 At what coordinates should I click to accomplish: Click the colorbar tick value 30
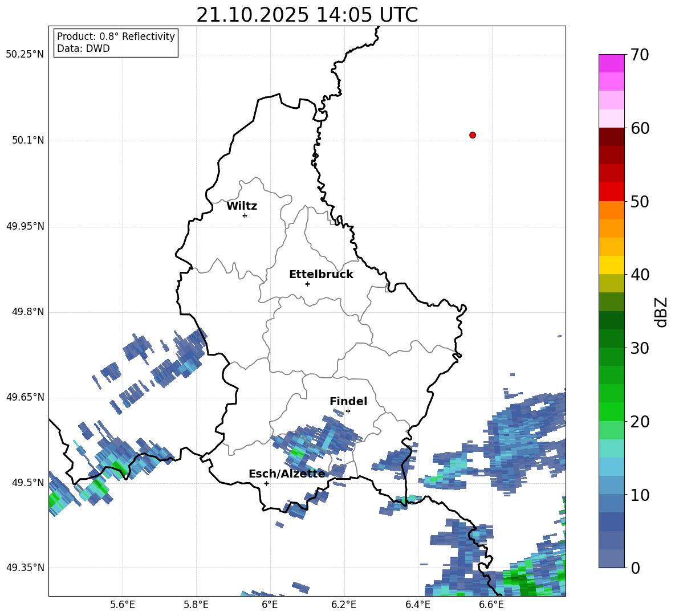pyautogui.click(x=640, y=348)
